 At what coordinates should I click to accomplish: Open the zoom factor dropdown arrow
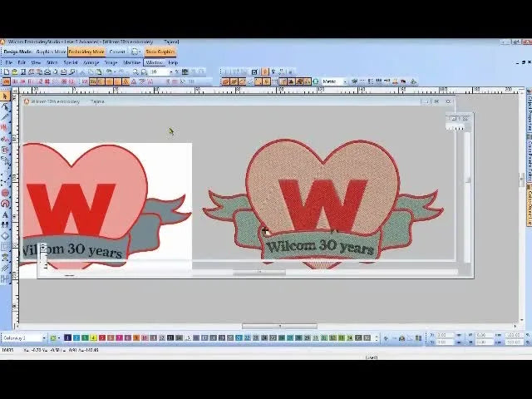coord(171,72)
